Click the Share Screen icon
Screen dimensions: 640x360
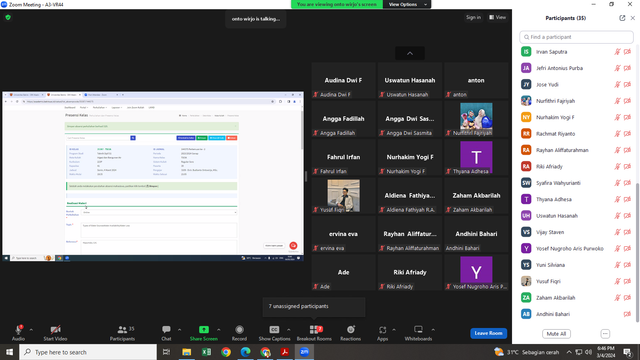point(204,330)
